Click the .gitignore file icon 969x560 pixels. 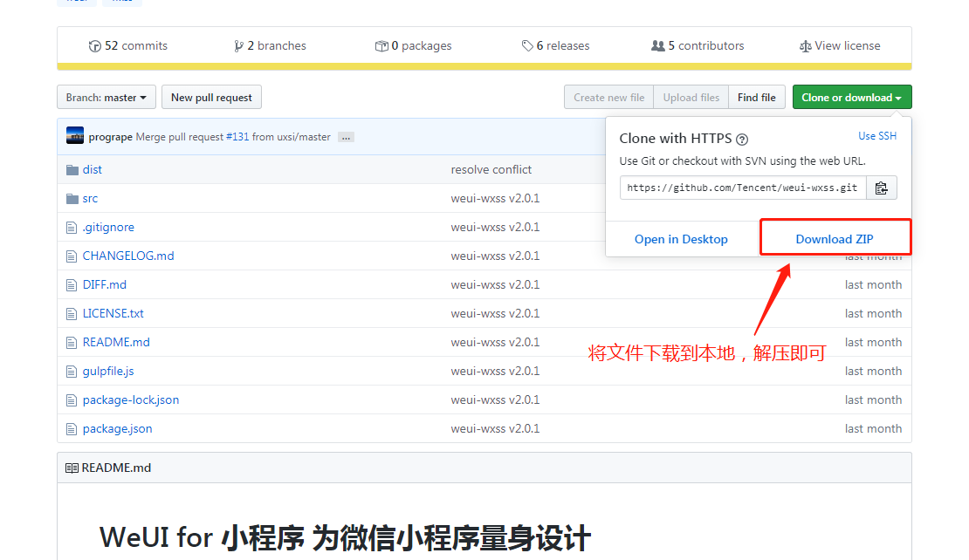pyautogui.click(x=71, y=228)
